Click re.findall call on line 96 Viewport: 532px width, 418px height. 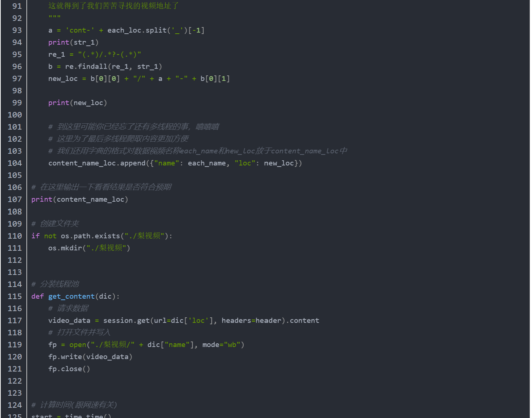click(114, 67)
